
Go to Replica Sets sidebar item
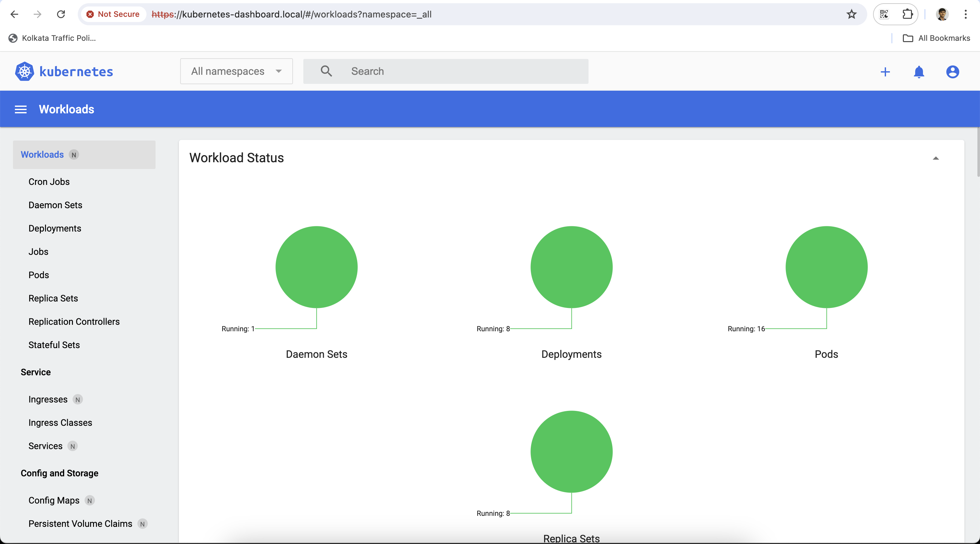tap(53, 298)
